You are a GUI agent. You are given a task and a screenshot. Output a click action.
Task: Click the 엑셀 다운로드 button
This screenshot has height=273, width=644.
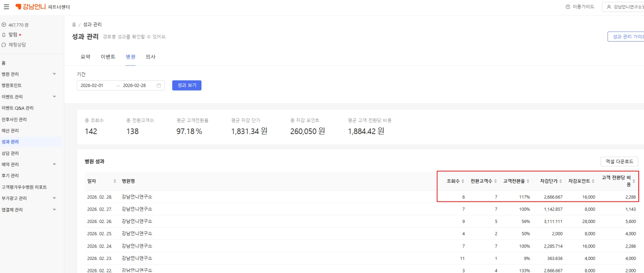coord(619,161)
